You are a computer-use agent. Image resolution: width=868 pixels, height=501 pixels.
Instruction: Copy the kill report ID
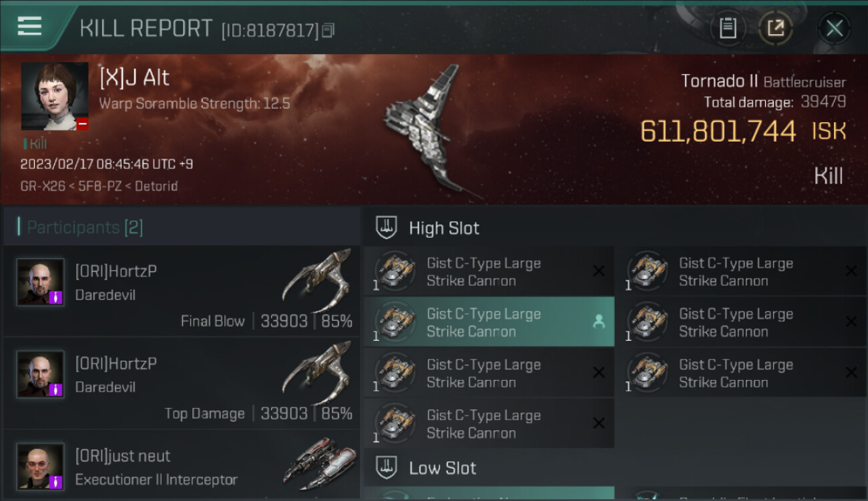(x=328, y=30)
